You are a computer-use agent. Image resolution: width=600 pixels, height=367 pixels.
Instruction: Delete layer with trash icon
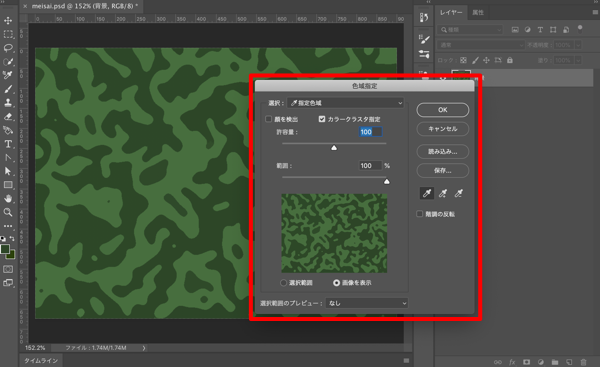[x=583, y=362]
